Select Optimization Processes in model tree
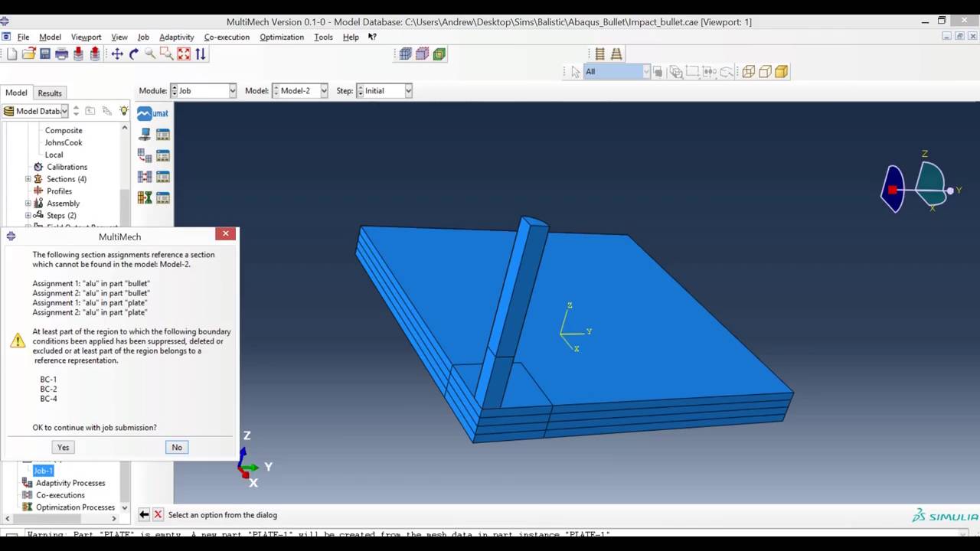This screenshot has width=980, height=551. pos(75,507)
